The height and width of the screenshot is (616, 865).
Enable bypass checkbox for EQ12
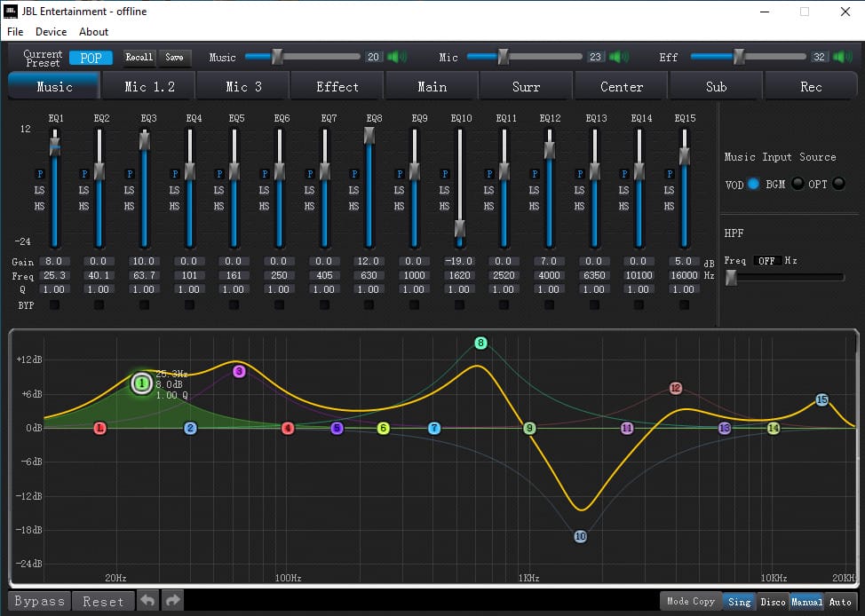(549, 305)
